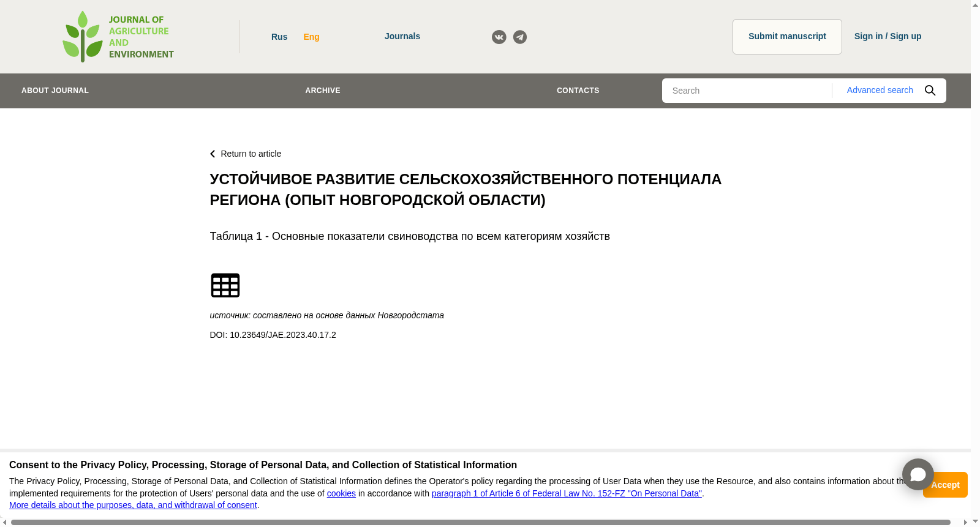Open the chat bubble widget

tap(918, 474)
